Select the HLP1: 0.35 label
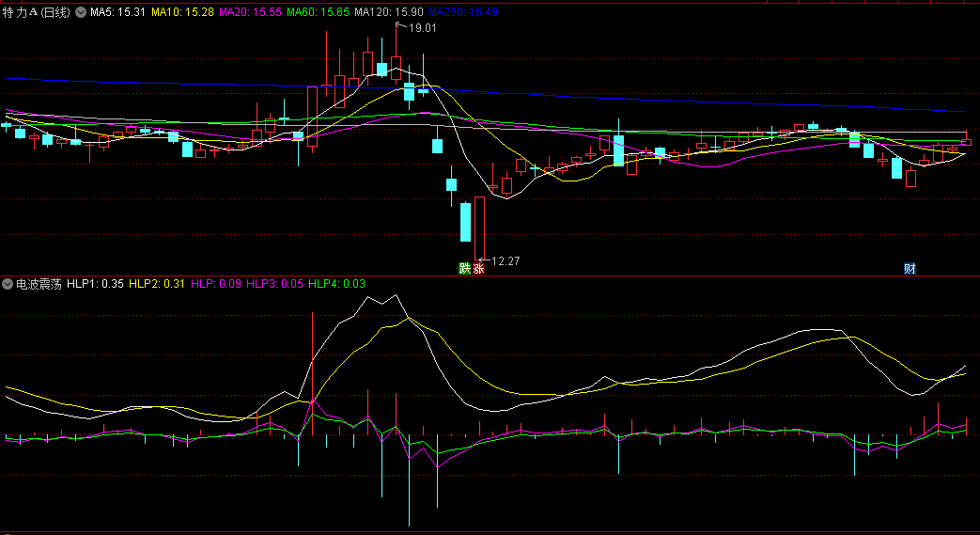The height and width of the screenshot is (535, 980). (95, 284)
